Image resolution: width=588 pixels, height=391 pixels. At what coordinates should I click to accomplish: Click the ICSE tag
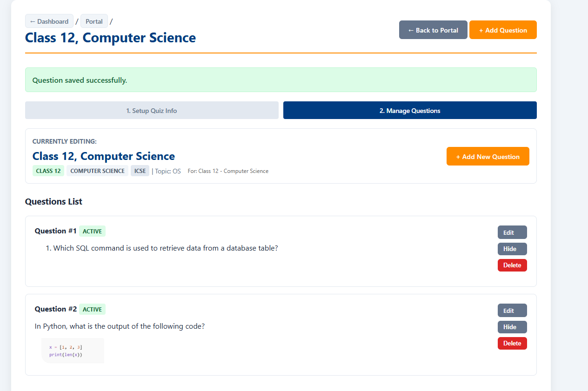140,171
